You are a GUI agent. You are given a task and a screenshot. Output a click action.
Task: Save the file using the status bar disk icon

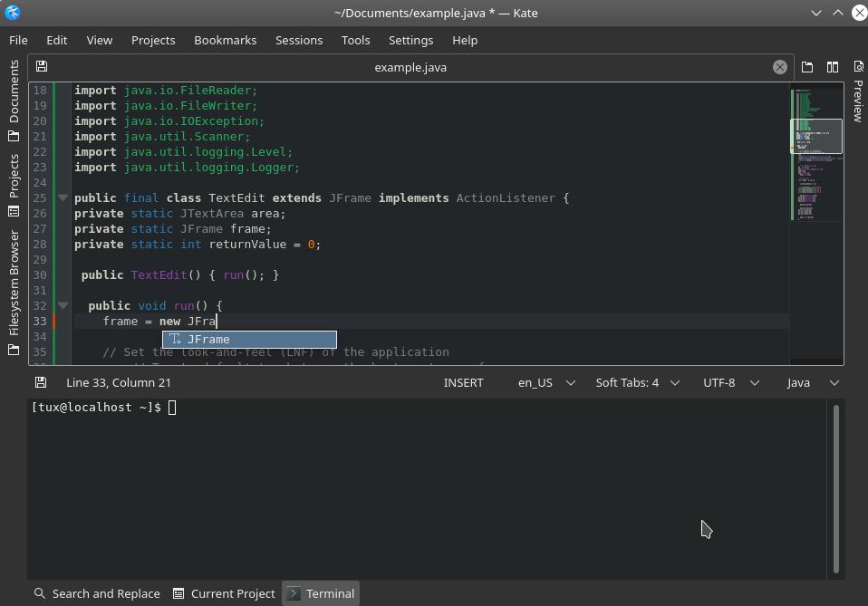40,381
